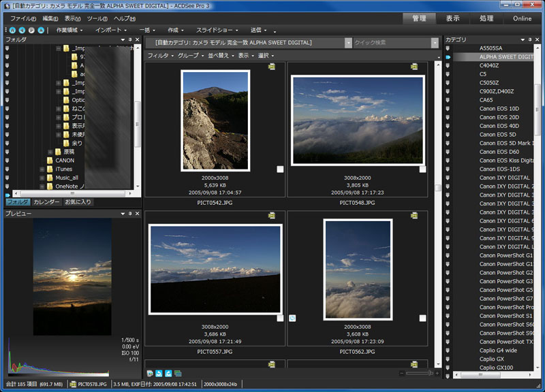
Task: Tick the checkbox on PICT0548.JPG thumbnail
Action: click(422, 169)
